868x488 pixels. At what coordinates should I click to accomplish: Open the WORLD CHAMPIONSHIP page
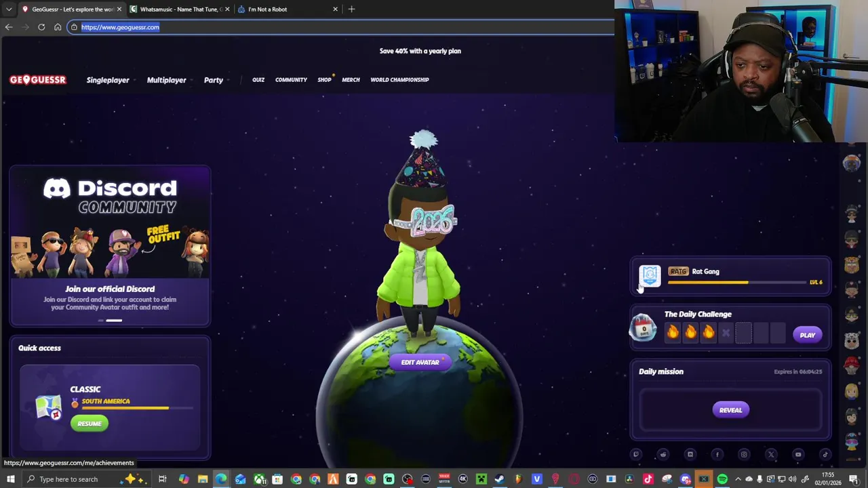(399, 80)
